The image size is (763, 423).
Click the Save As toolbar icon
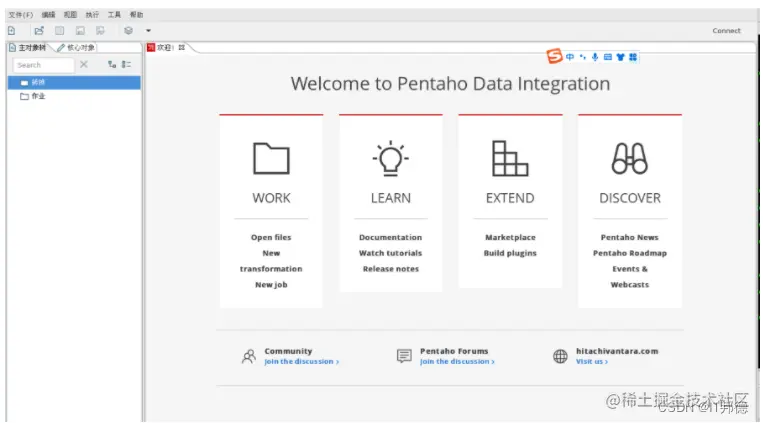(x=100, y=31)
